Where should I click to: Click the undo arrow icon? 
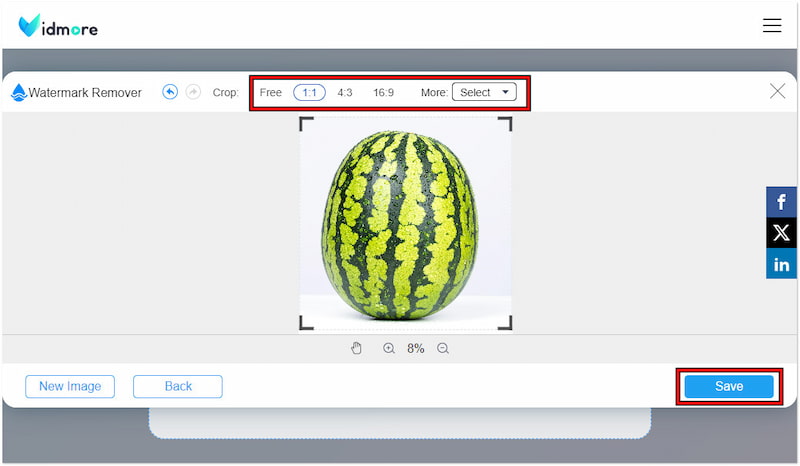pyautogui.click(x=170, y=92)
